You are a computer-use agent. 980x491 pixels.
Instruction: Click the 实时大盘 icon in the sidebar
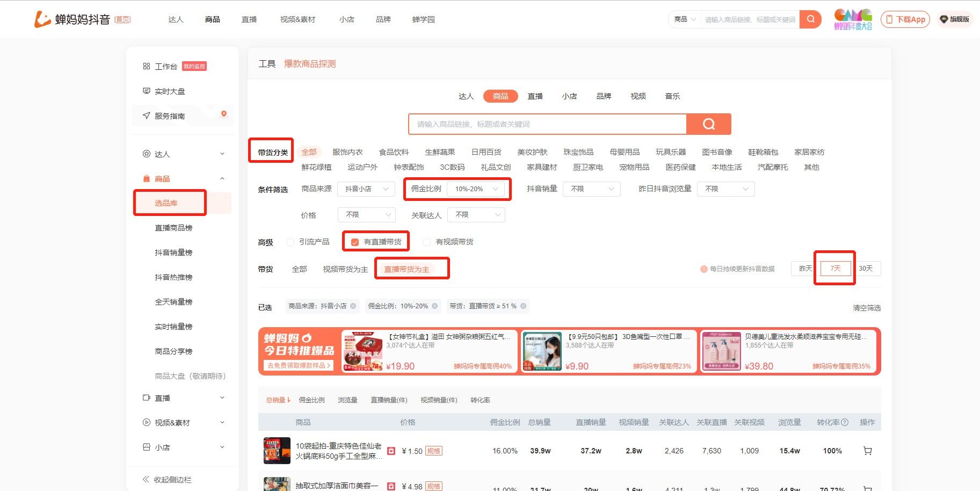click(146, 91)
